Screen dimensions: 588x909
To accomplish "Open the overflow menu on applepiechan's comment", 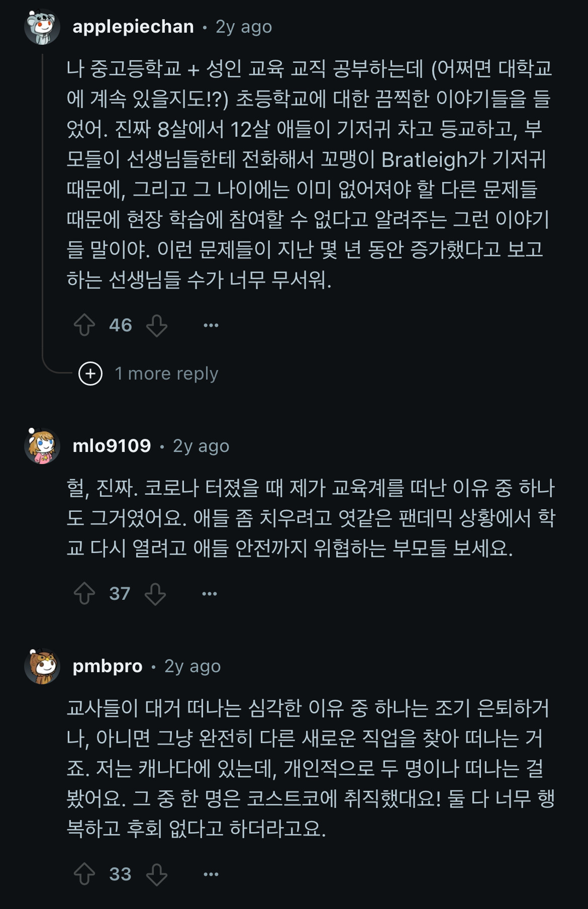I will [x=209, y=326].
